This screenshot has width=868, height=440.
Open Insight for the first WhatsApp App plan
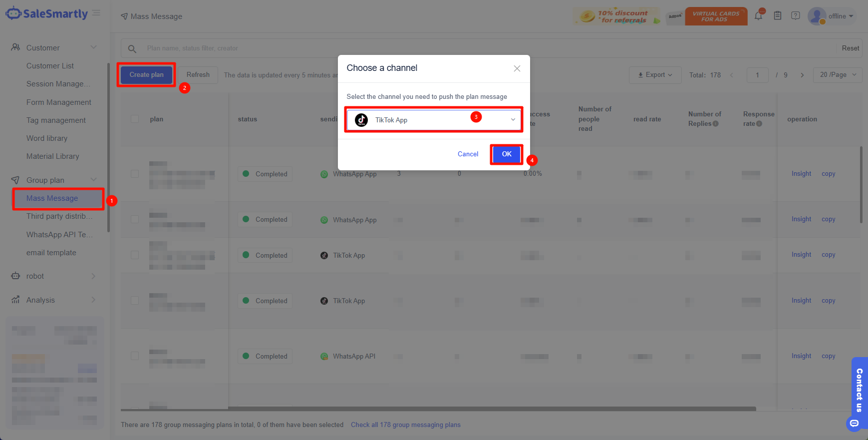pyautogui.click(x=801, y=174)
